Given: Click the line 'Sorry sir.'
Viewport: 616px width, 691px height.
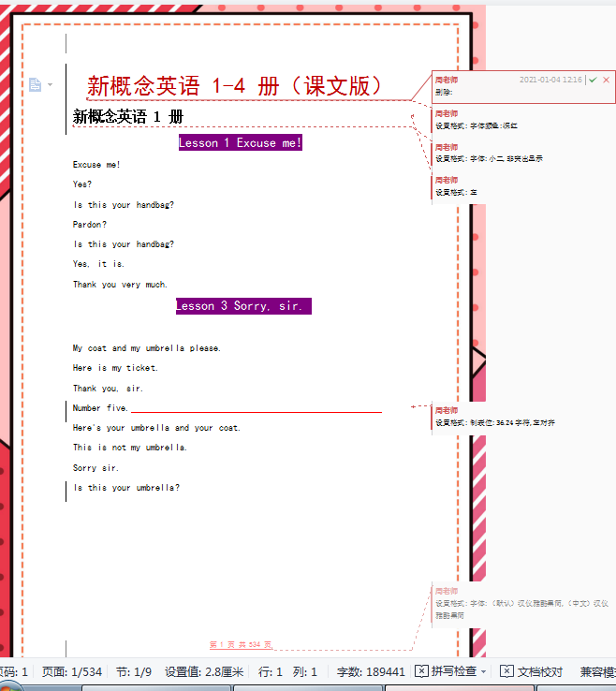Looking at the screenshot, I should point(95,468).
